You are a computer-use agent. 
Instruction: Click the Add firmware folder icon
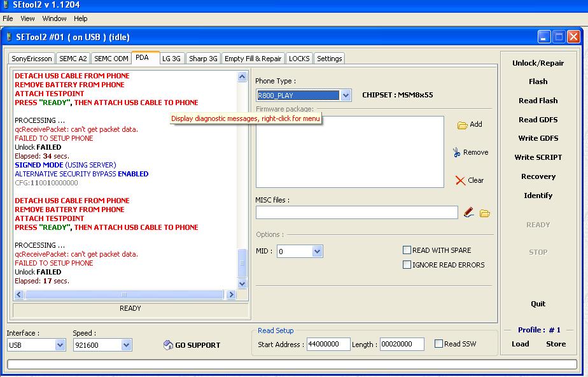[463, 125]
